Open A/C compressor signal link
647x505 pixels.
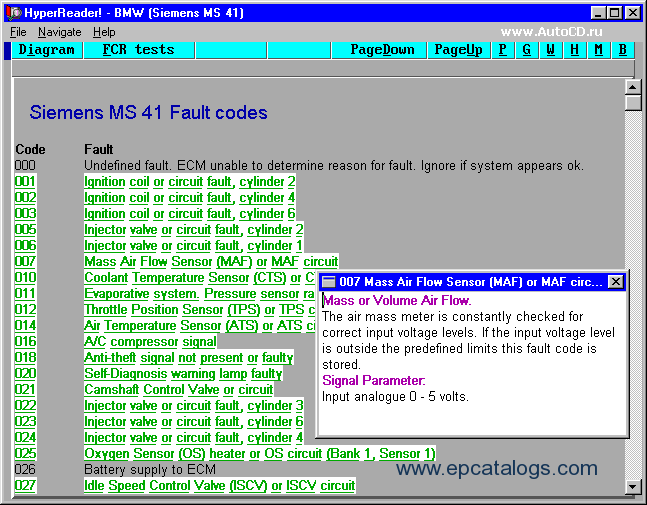click(150, 342)
